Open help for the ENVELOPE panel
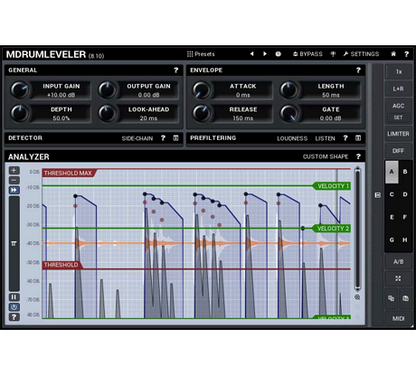Screen dimensions: 416x376 click(x=358, y=70)
